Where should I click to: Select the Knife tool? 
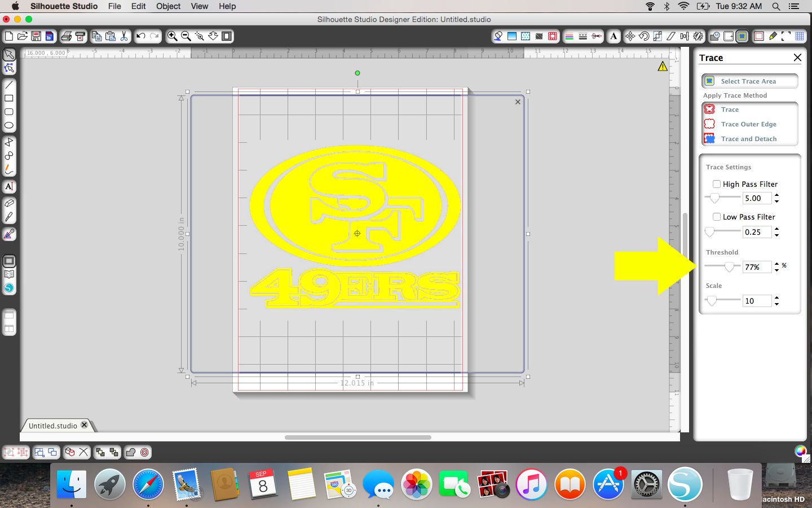coord(9,217)
